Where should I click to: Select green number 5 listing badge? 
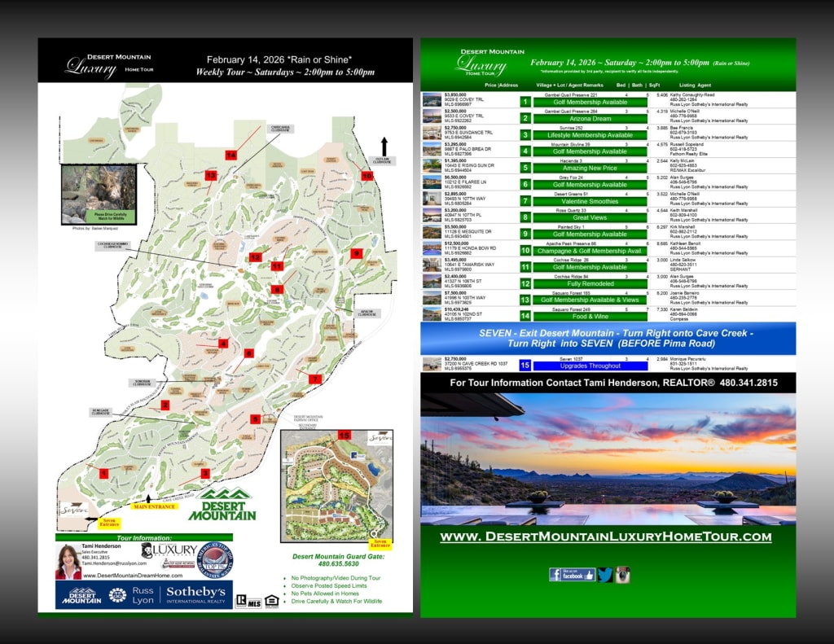[x=525, y=168]
